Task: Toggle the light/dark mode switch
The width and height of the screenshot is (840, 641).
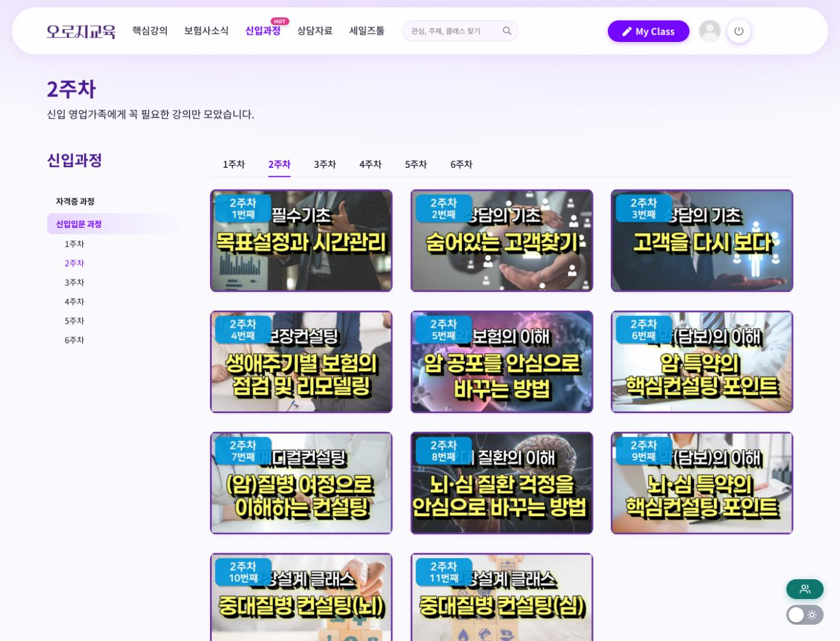Action: coord(805,615)
